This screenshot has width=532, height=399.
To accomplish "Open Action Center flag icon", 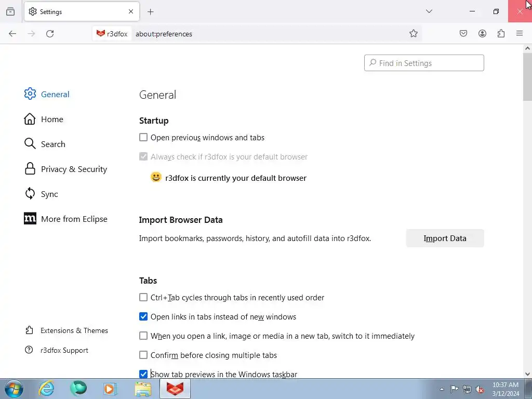I will 454,389.
